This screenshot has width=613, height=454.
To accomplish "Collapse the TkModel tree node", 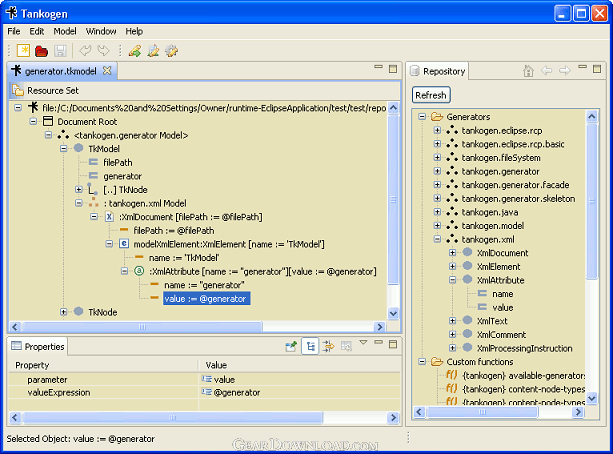I will (x=63, y=149).
